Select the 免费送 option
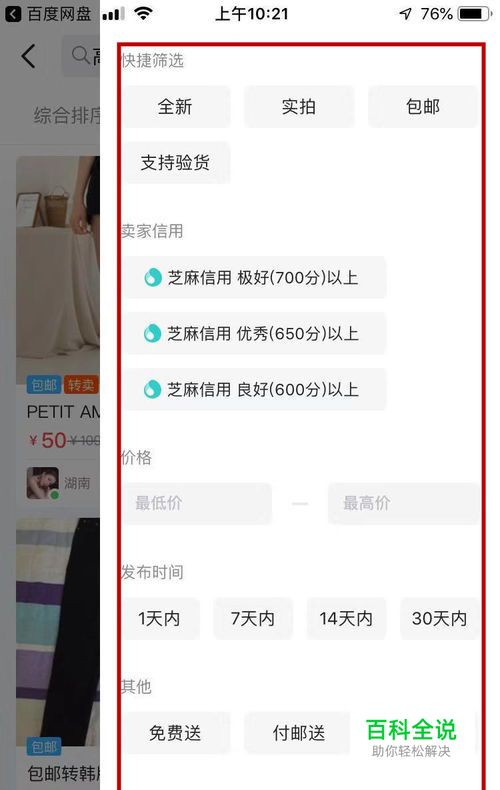The height and width of the screenshot is (790, 500). coord(175,733)
